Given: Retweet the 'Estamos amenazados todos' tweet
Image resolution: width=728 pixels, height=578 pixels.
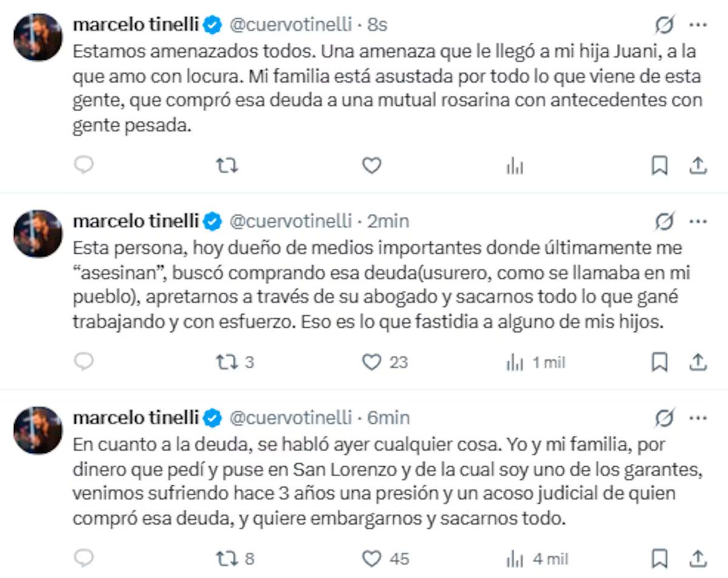Looking at the screenshot, I should [227, 165].
